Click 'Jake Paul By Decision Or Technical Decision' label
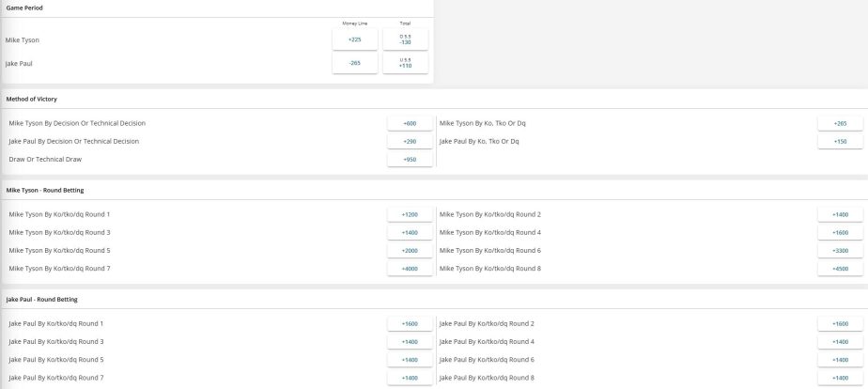Screen dimensions: 868x389 pyautogui.click(x=73, y=142)
